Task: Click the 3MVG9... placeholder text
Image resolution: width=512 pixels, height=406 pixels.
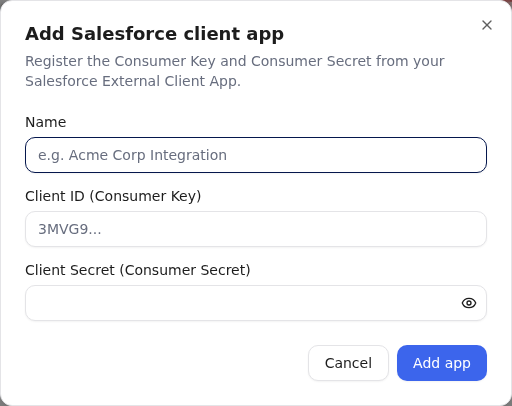Action: [x=70, y=229]
